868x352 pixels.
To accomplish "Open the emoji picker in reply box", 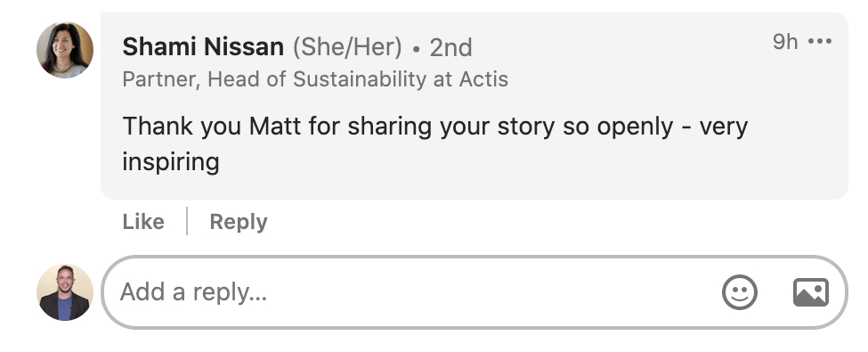I will point(740,292).
